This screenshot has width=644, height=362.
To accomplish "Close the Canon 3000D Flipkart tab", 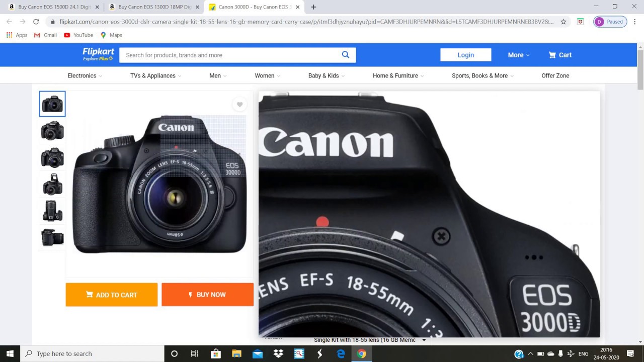I will (298, 7).
